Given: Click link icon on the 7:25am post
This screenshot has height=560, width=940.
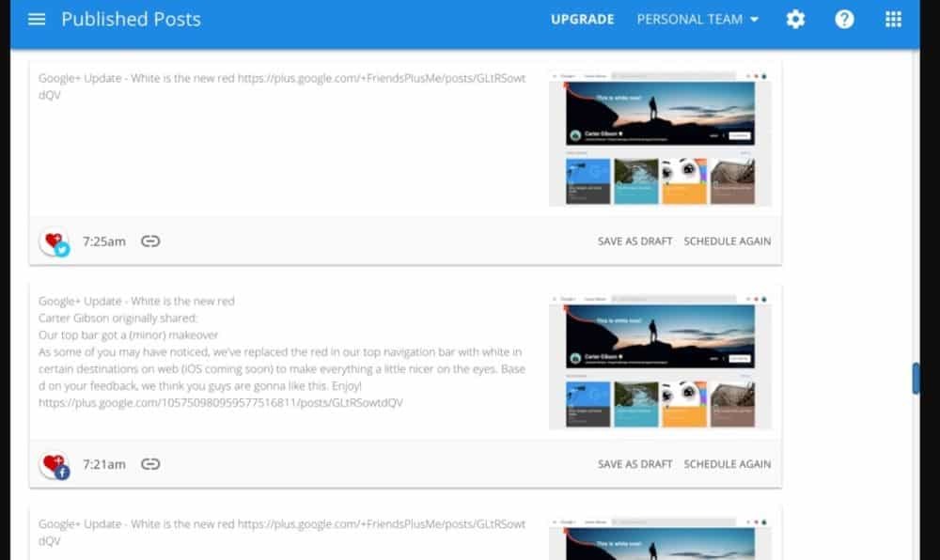Looking at the screenshot, I should coord(150,241).
